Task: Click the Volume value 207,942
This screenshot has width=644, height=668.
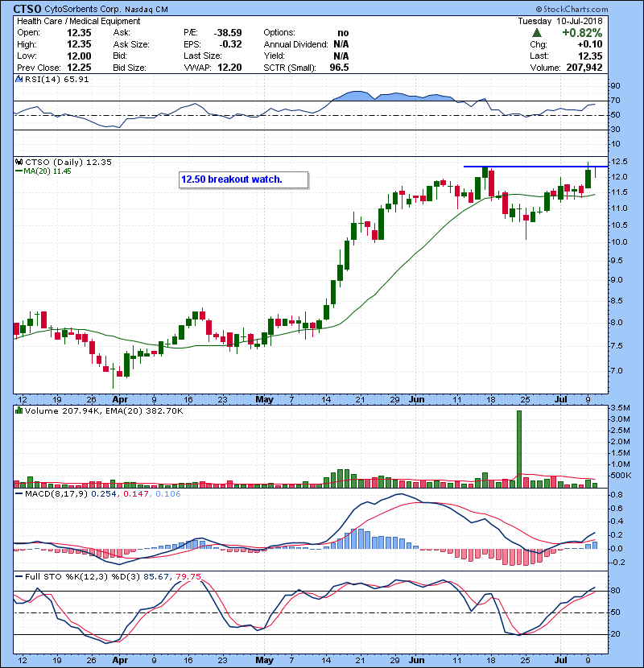Action: tap(584, 68)
